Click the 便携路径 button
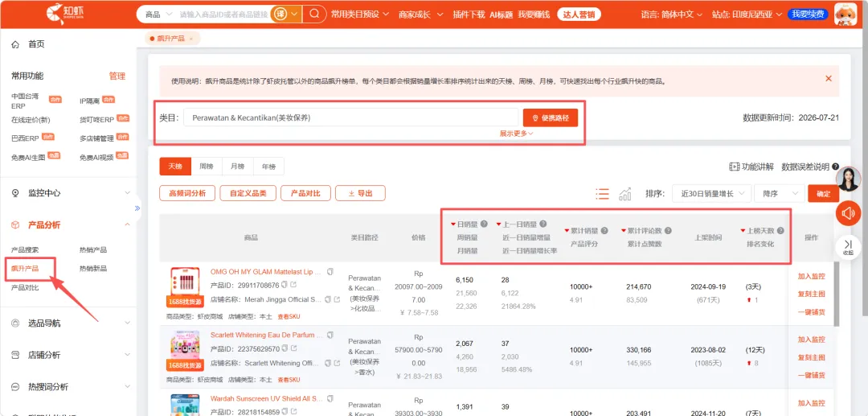 pyautogui.click(x=551, y=118)
